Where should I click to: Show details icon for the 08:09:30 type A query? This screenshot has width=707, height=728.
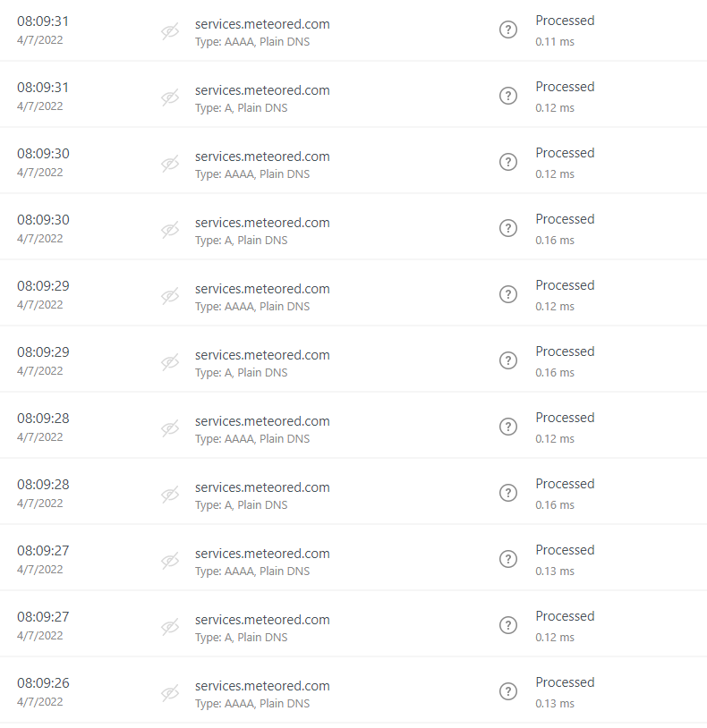(x=508, y=228)
